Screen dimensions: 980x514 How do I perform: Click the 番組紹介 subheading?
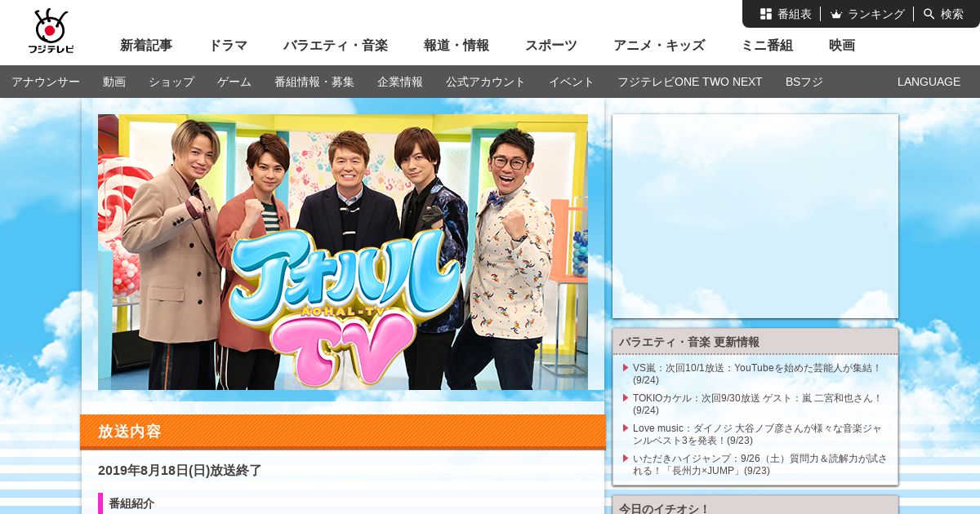(x=131, y=503)
